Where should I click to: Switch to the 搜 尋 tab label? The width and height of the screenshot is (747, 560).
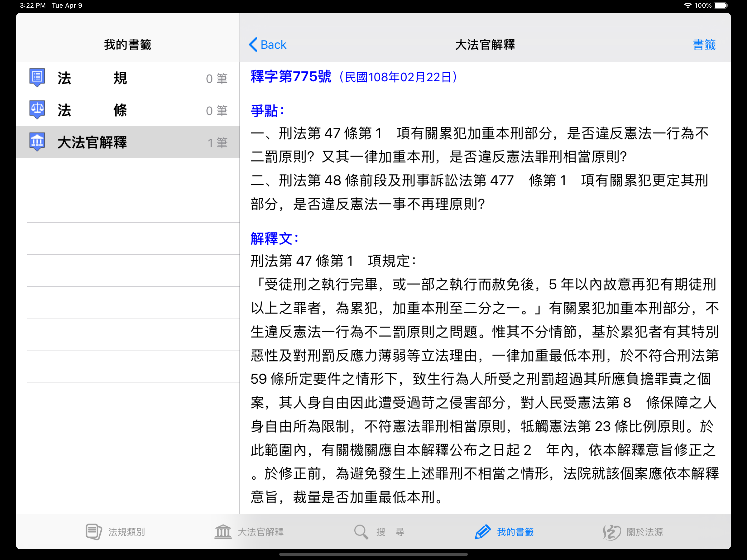coord(390,532)
